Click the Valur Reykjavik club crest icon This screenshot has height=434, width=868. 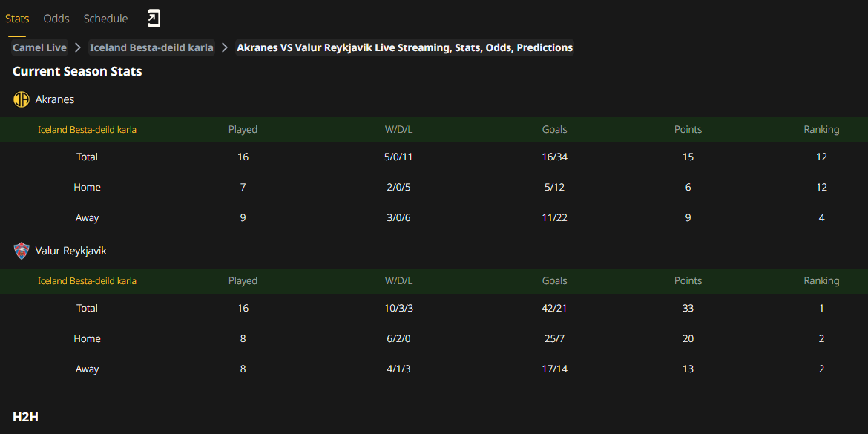(x=21, y=251)
